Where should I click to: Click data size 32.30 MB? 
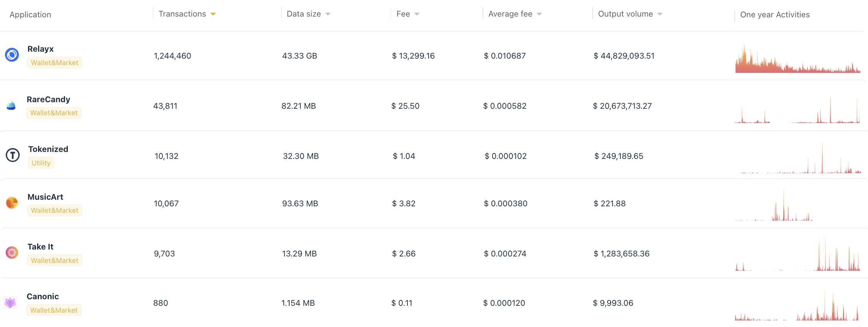301,156
